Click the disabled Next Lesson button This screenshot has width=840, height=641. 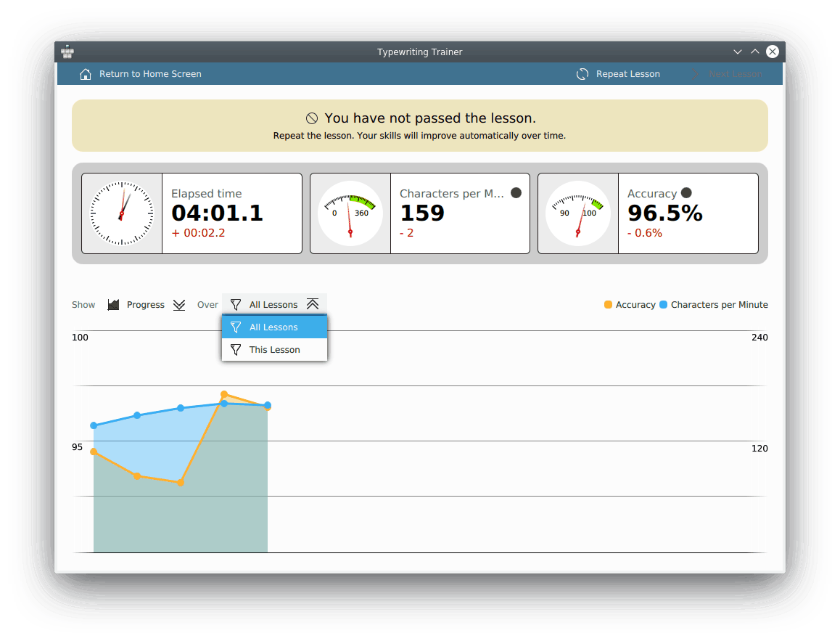coord(726,74)
